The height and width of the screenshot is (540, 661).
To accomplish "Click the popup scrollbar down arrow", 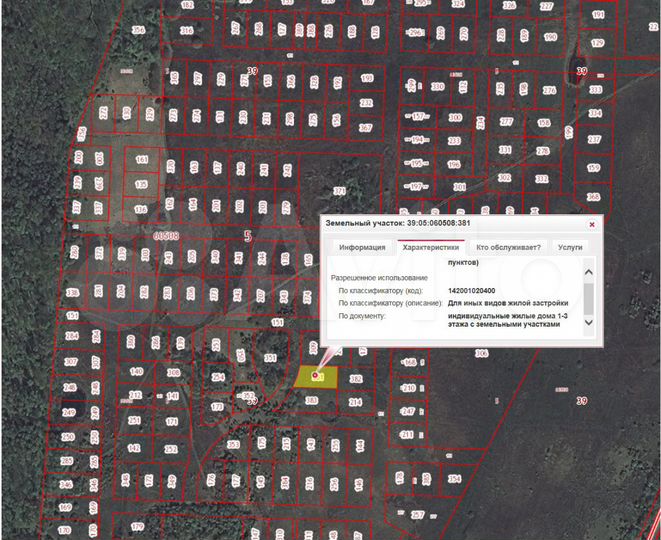I will click(588, 322).
